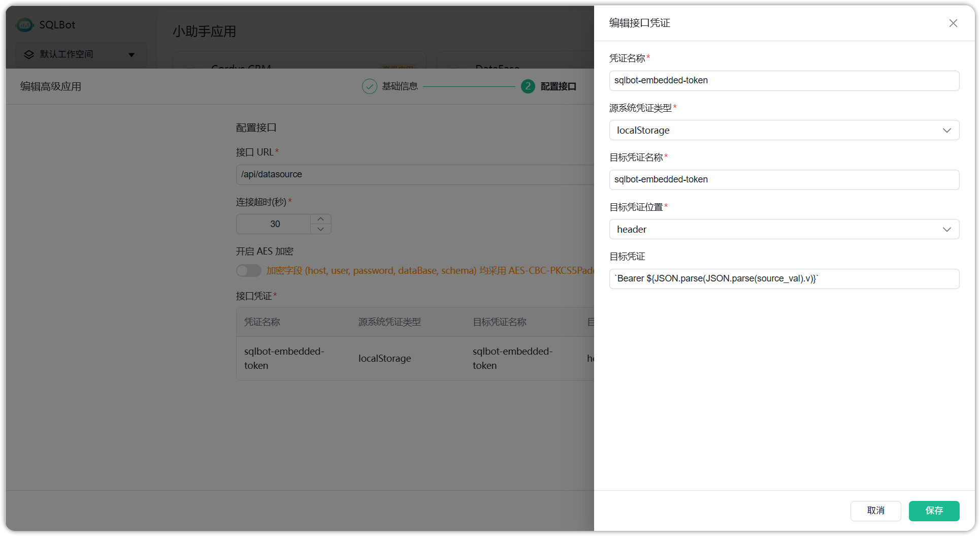This screenshot has width=980, height=536.
Task: Click the target credential name column header
Action: coord(499,322)
